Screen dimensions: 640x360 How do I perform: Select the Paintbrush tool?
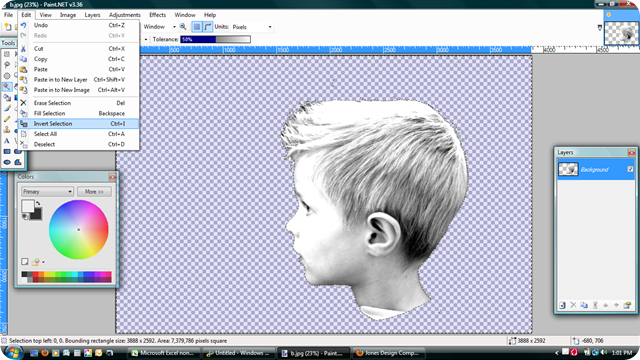pos(7,108)
